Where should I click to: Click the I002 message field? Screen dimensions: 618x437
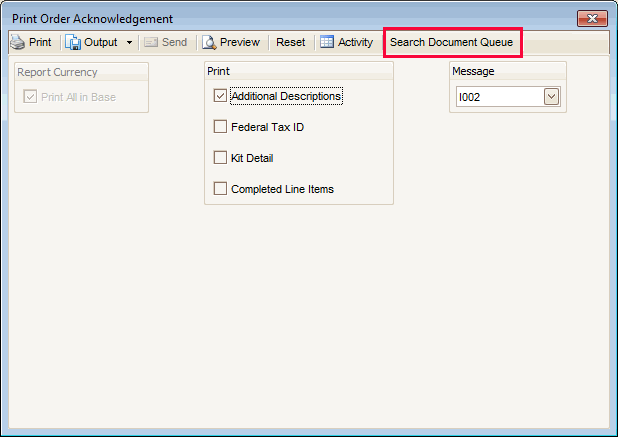[498, 97]
